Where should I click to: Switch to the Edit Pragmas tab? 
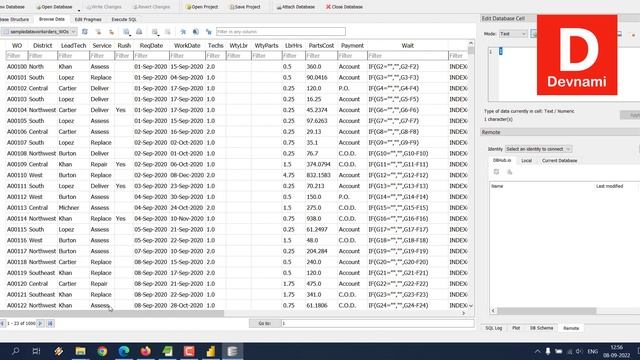pos(88,19)
